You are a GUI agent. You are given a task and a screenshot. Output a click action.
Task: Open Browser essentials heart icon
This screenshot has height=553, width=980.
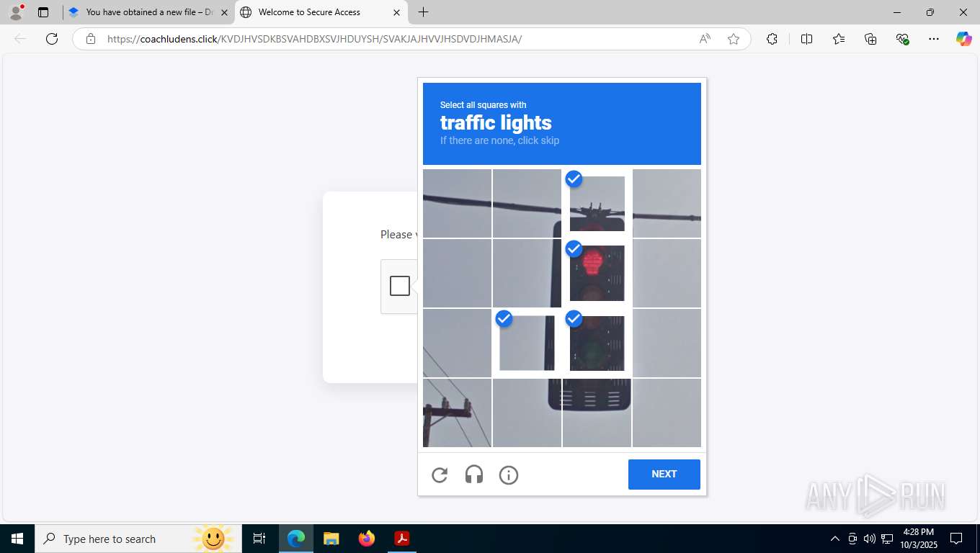(x=902, y=39)
